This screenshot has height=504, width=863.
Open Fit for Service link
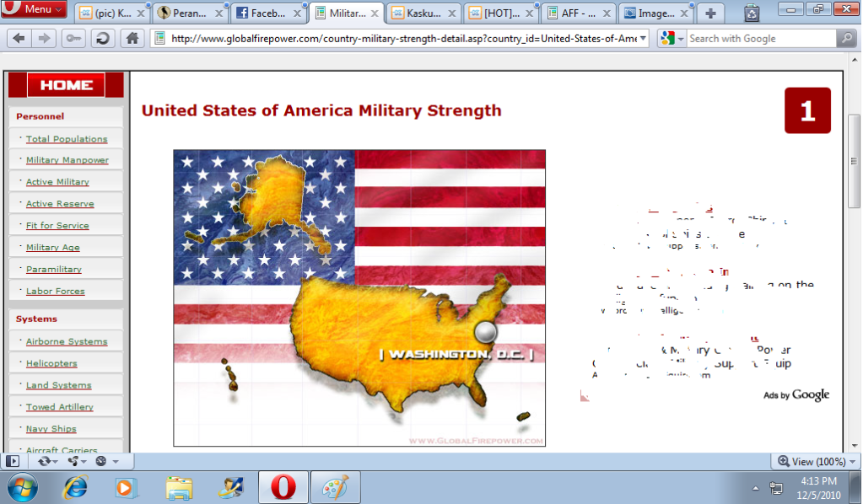coord(57,225)
